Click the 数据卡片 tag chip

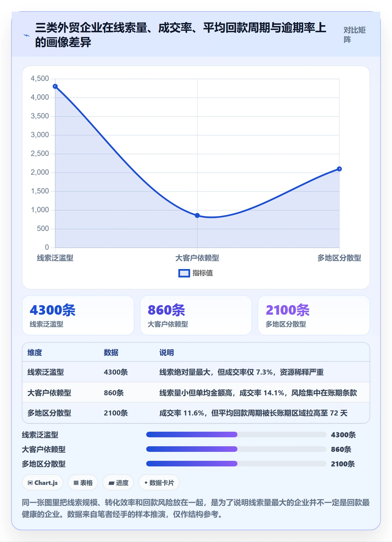[159, 483]
